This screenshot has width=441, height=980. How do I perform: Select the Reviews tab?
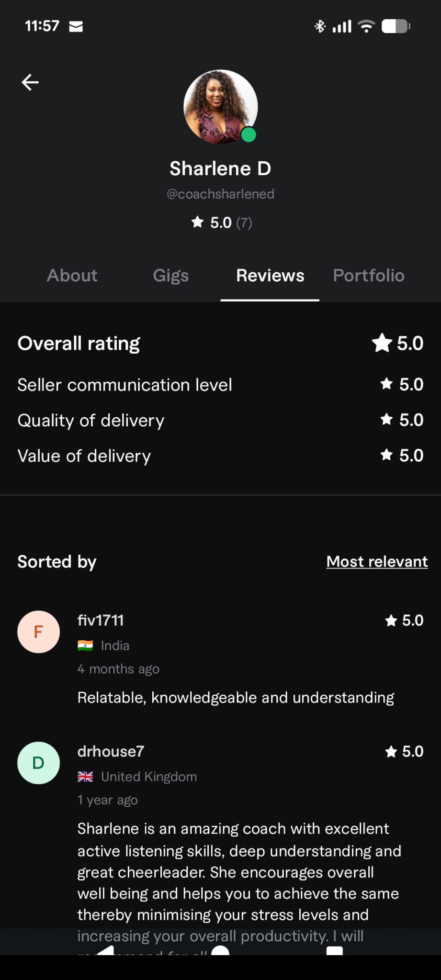point(270,276)
